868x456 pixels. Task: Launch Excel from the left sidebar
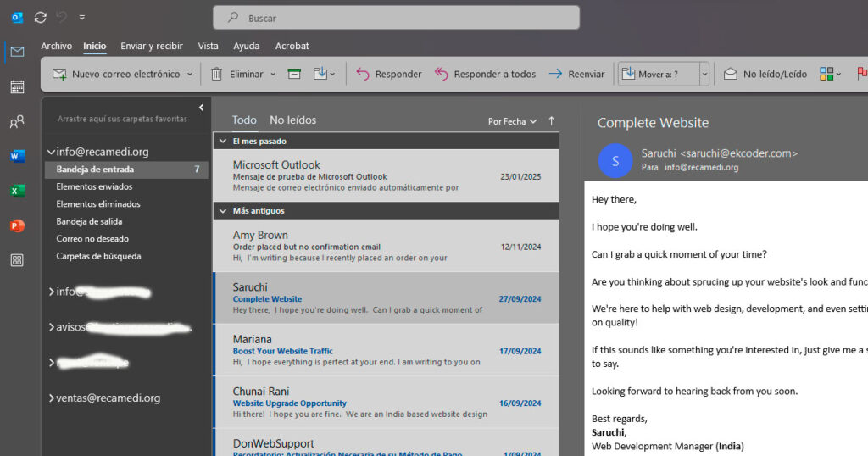point(17,191)
